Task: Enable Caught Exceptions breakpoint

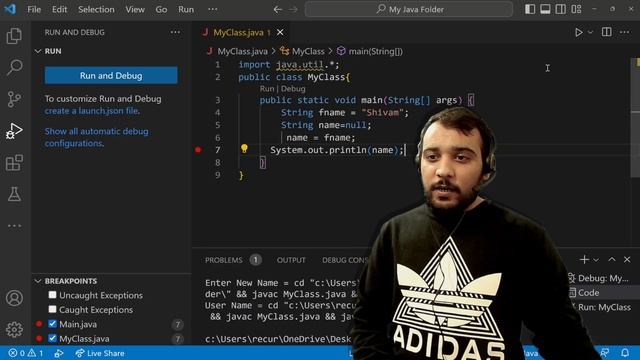Action: click(52, 309)
